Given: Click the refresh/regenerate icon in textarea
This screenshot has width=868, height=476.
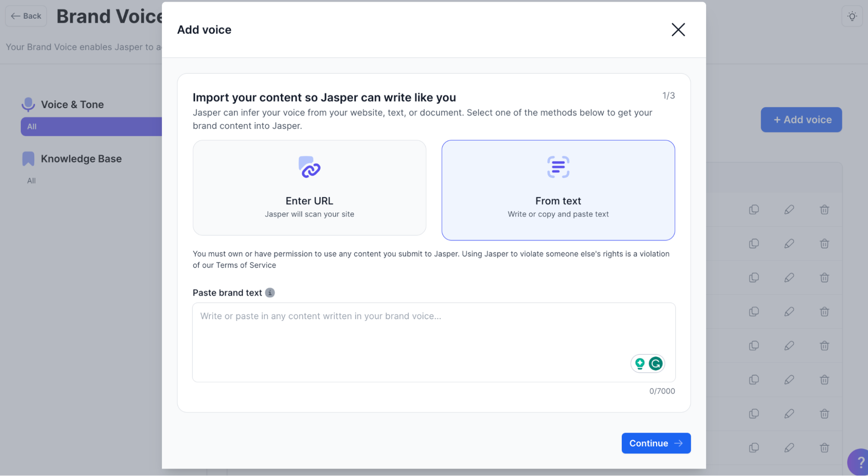Looking at the screenshot, I should tap(656, 364).
